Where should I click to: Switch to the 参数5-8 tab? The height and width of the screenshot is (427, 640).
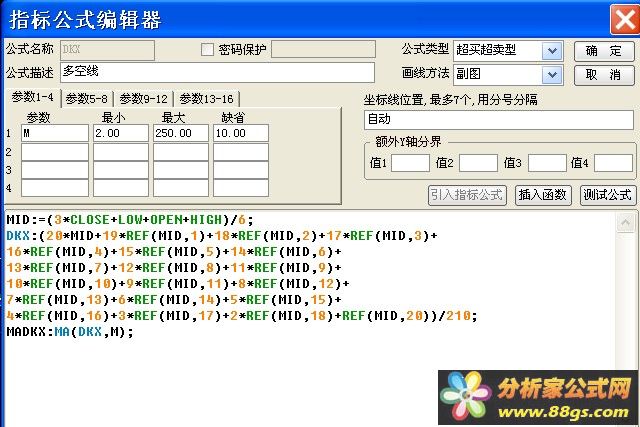pos(87,99)
